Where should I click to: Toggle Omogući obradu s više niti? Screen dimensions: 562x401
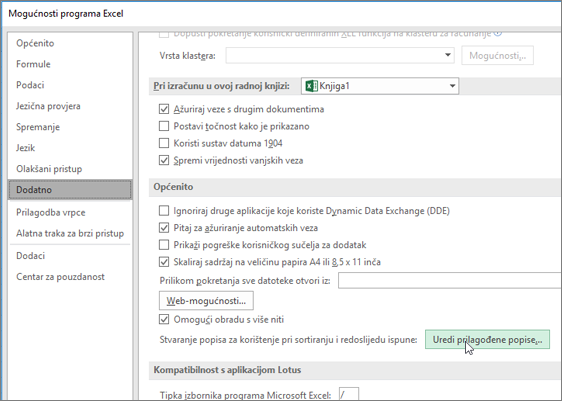point(164,319)
